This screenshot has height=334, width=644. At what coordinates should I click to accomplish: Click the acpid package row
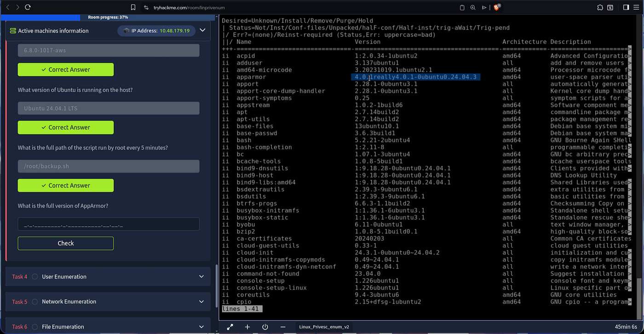pos(426,56)
